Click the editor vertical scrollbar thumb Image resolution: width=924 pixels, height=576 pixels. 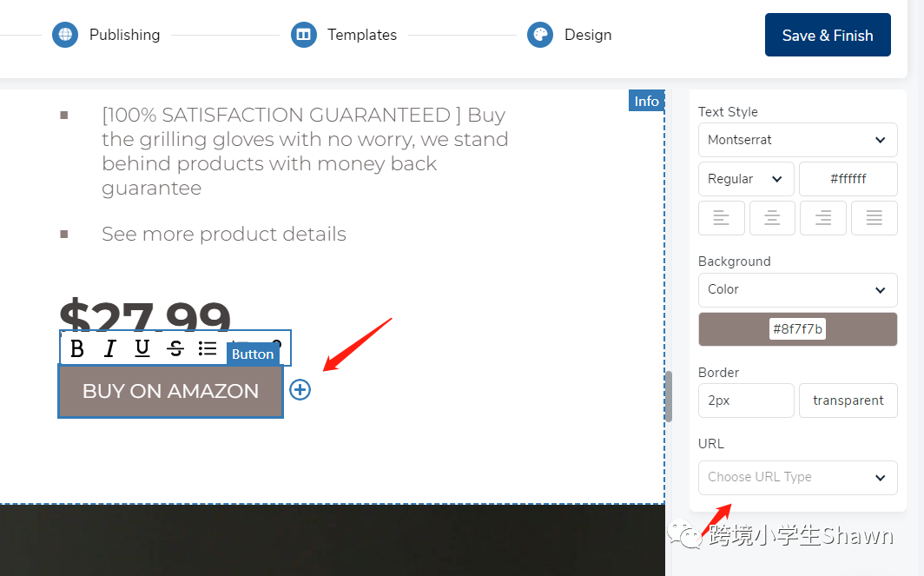tap(669, 396)
